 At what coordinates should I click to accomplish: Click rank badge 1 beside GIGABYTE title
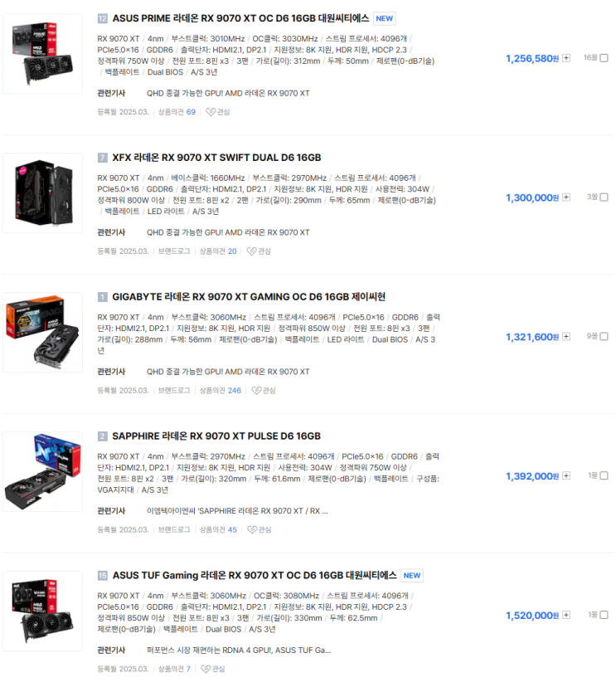point(103,297)
